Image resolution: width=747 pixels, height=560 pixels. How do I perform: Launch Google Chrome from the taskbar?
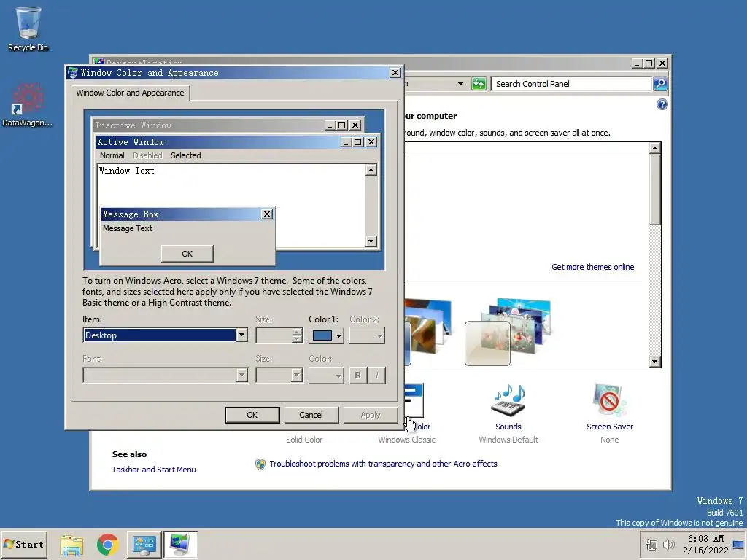[x=108, y=544]
